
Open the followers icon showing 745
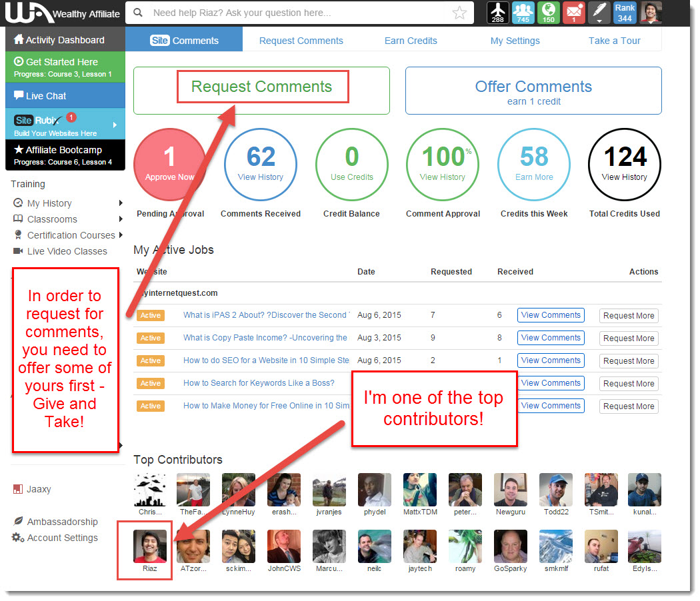point(523,13)
